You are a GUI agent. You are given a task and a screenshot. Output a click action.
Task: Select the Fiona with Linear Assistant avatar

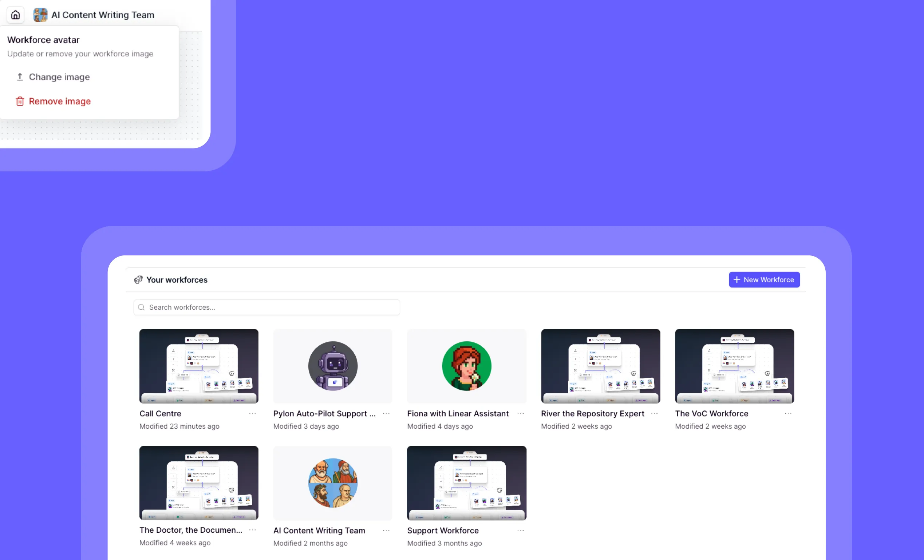pos(466,366)
